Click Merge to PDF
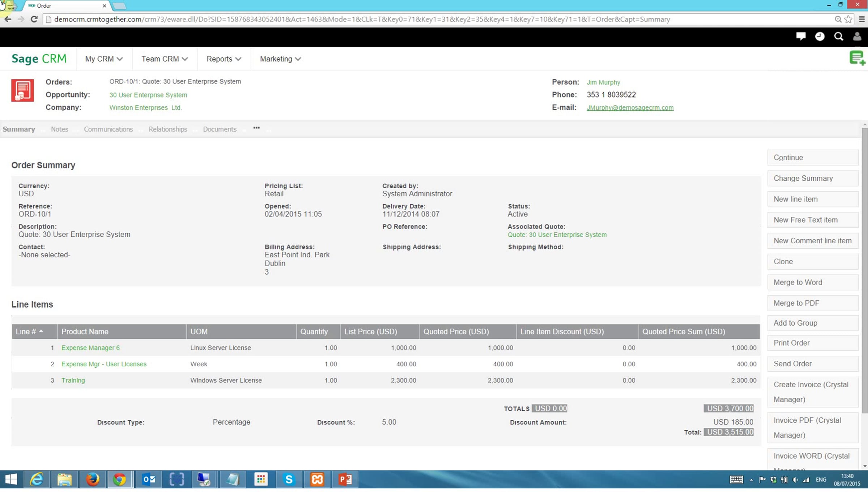The height and width of the screenshot is (492, 868). click(813, 303)
